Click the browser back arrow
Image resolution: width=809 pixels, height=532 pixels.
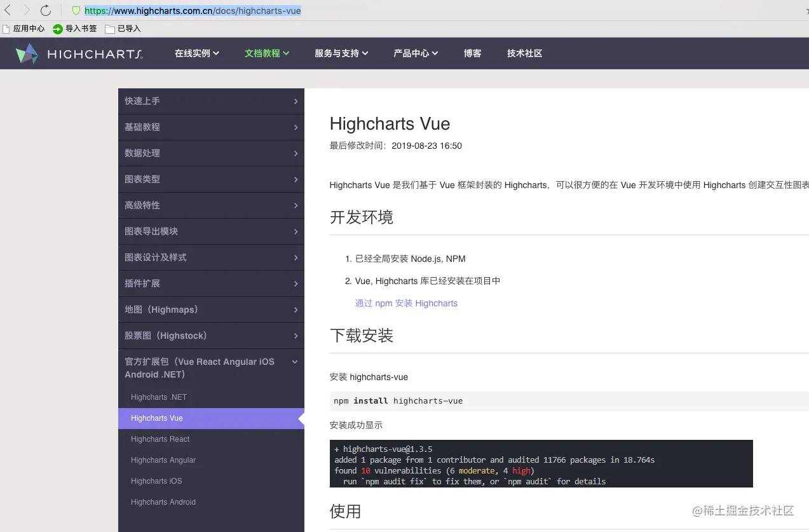[x=8, y=10]
